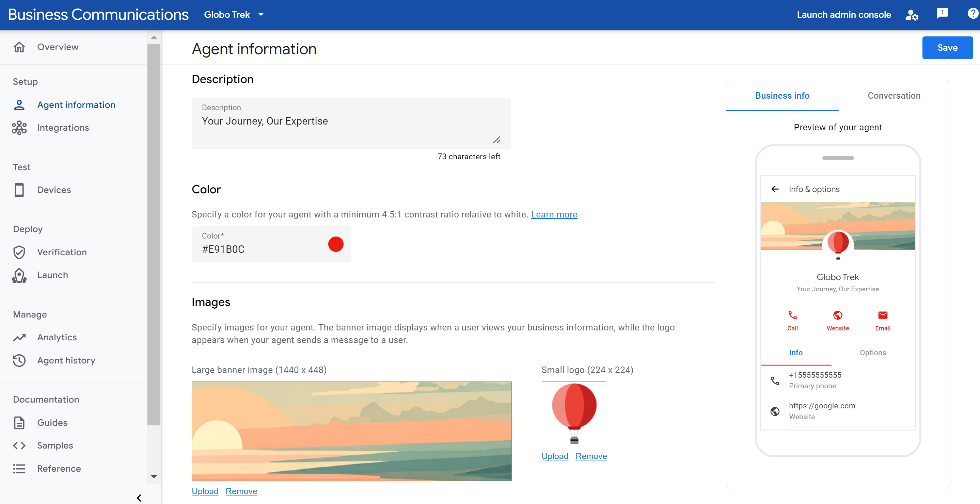Click the Analytics trend icon
The height and width of the screenshot is (504, 980).
point(19,337)
